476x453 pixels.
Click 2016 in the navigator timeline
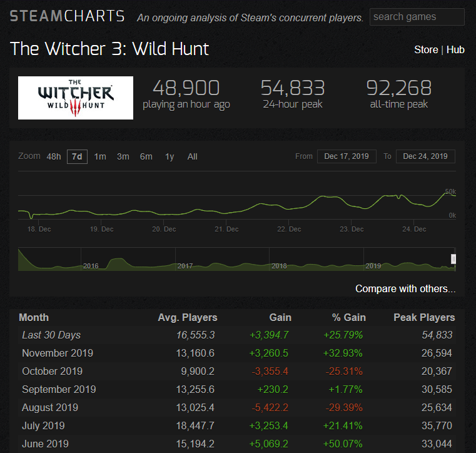point(91,266)
